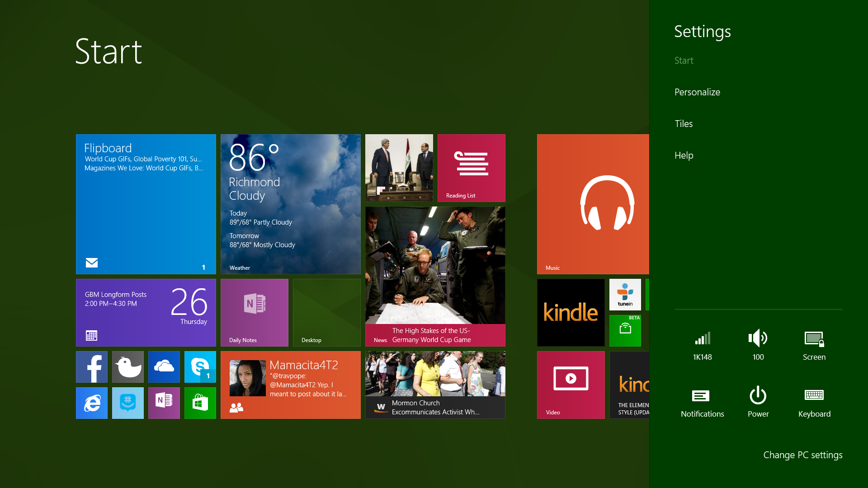Screen dimensions: 868x488
Task: Launch the Kindle app tile
Action: (x=571, y=312)
